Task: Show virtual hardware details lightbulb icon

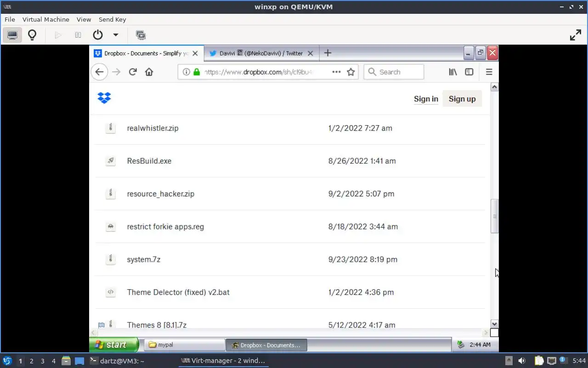Action: tap(32, 35)
